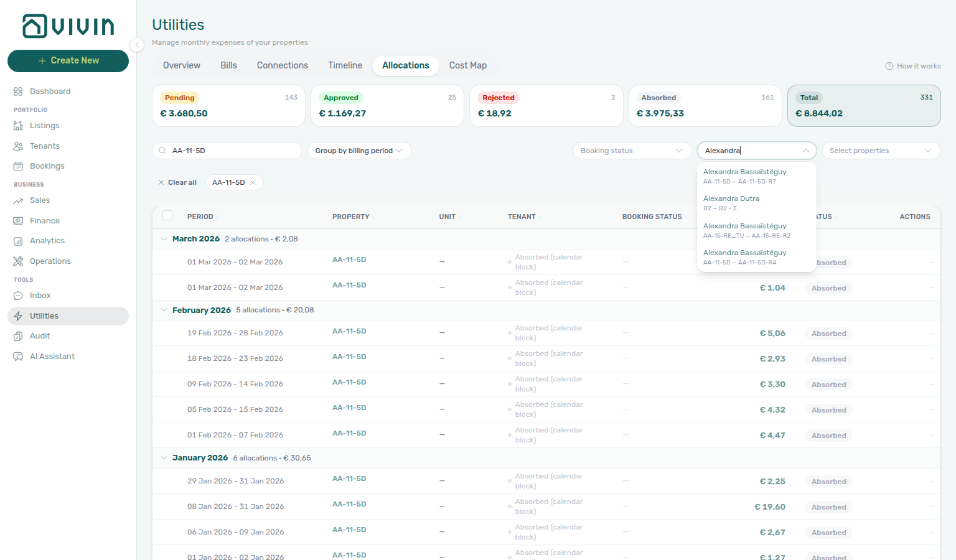Click the Operations tools icon
The width and height of the screenshot is (956, 560).
18,261
